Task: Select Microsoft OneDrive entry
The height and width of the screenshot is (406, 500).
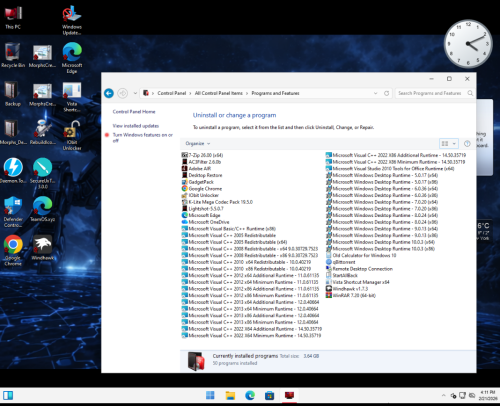Action: coord(206,222)
